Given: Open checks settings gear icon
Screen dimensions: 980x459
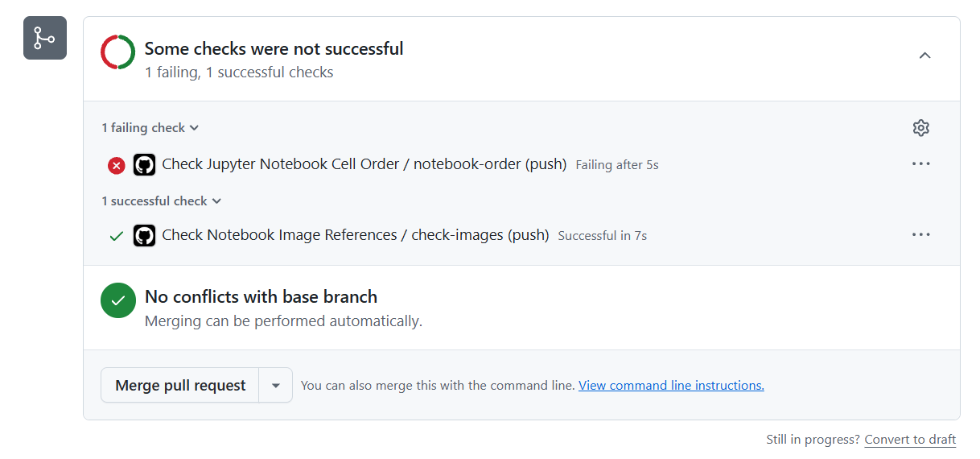Looking at the screenshot, I should [921, 128].
